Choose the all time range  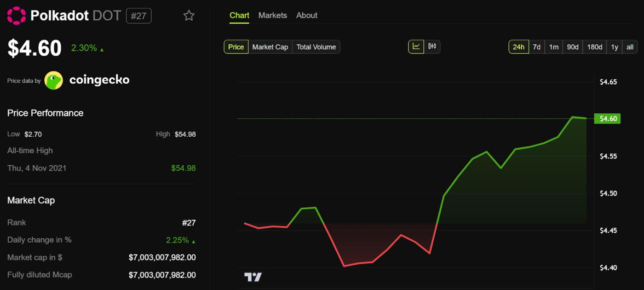(629, 46)
